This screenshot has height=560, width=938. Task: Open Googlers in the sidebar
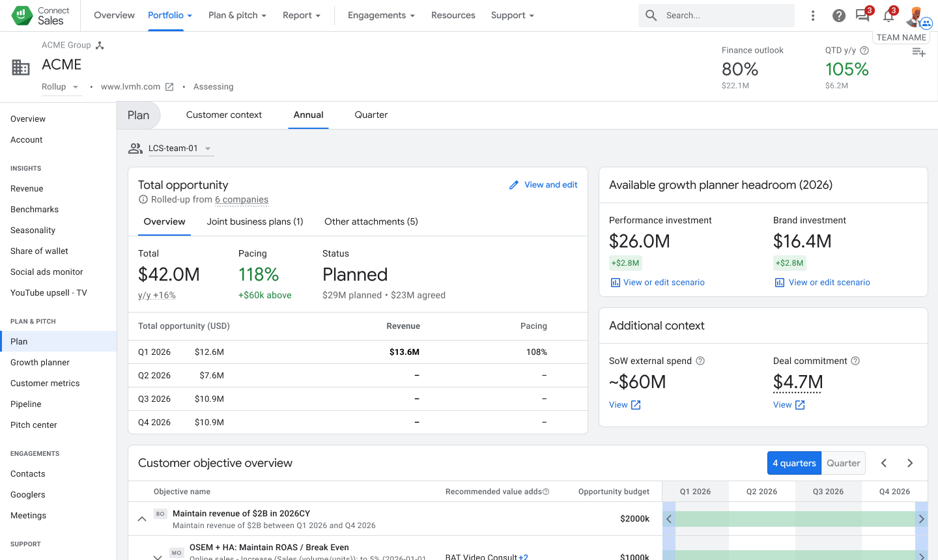28,494
